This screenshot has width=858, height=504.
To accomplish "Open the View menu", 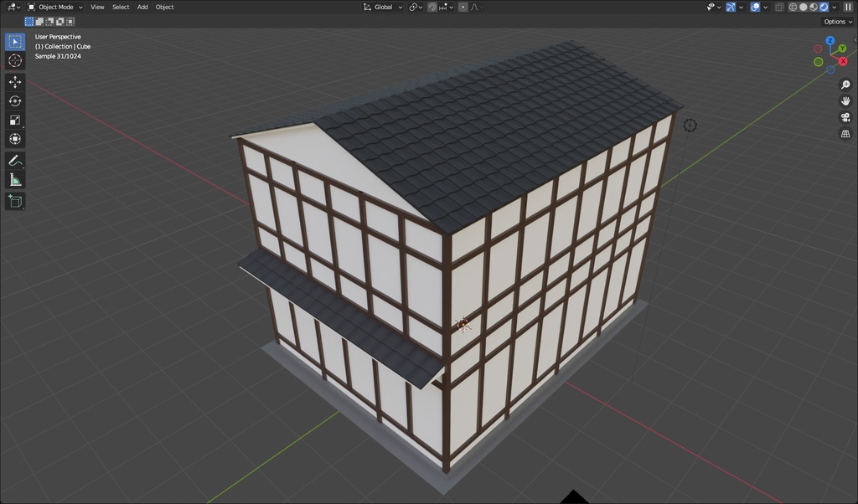I will (x=97, y=7).
